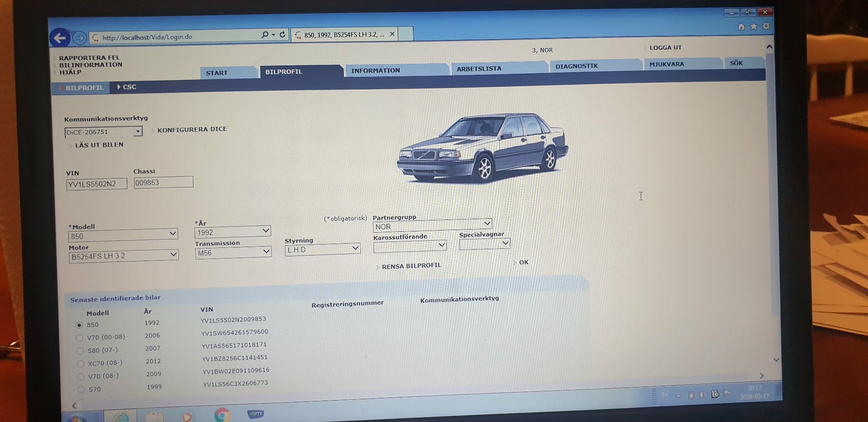868x422 pixels.
Task: Click into the Chassi input field
Action: coord(163,182)
